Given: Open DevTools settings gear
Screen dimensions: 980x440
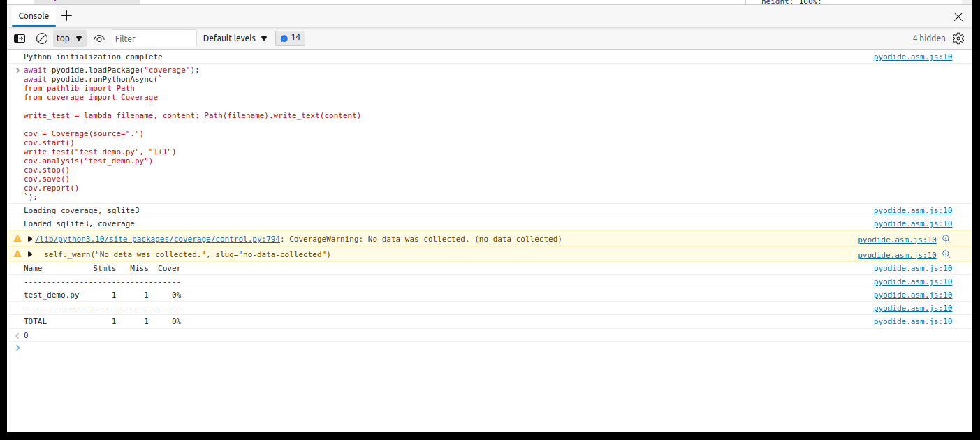Looking at the screenshot, I should [958, 38].
